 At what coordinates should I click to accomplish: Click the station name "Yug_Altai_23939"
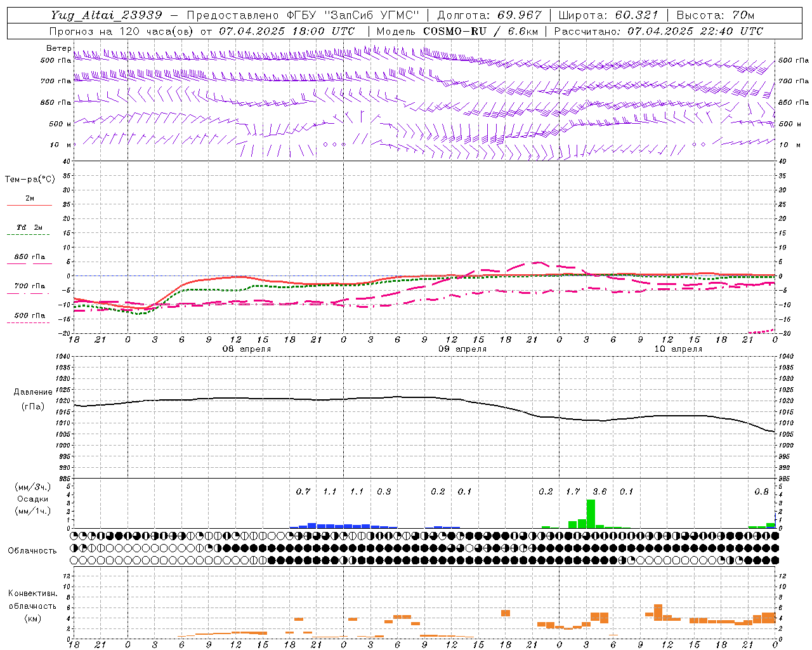pos(107,15)
